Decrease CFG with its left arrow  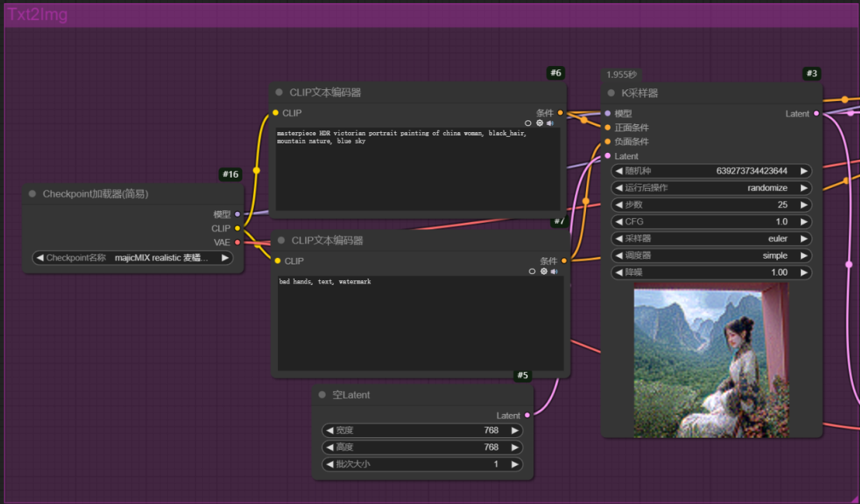[x=620, y=221]
